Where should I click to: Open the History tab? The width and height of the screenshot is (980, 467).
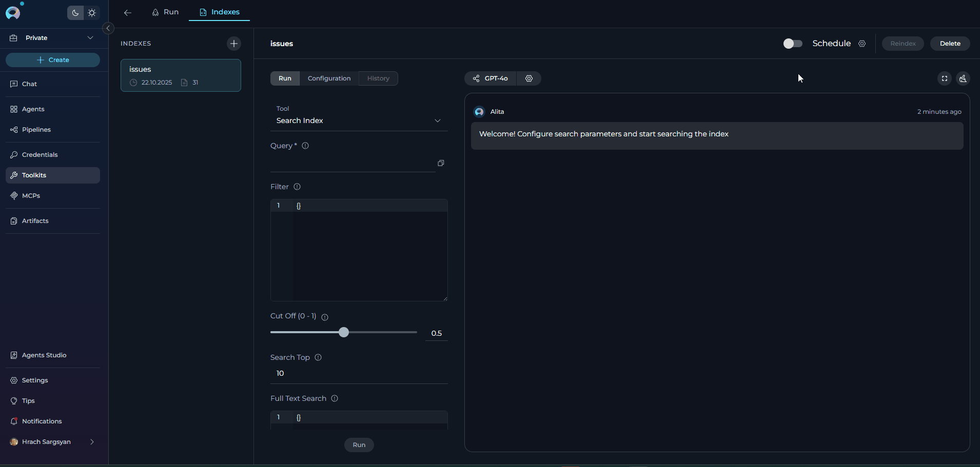378,78
